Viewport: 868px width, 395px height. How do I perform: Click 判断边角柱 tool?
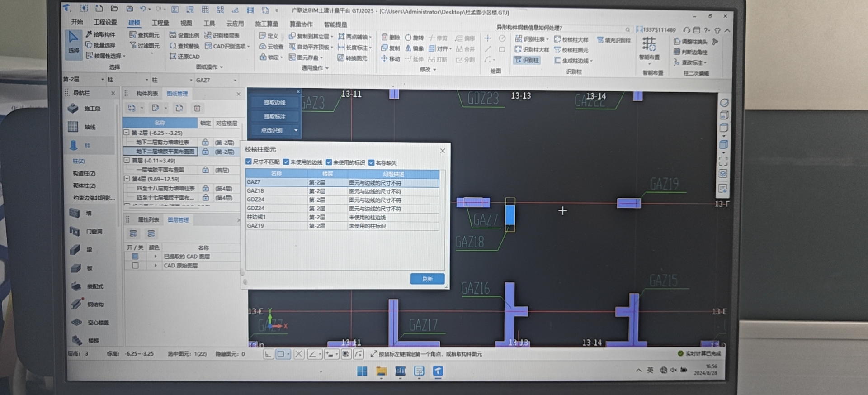click(690, 52)
